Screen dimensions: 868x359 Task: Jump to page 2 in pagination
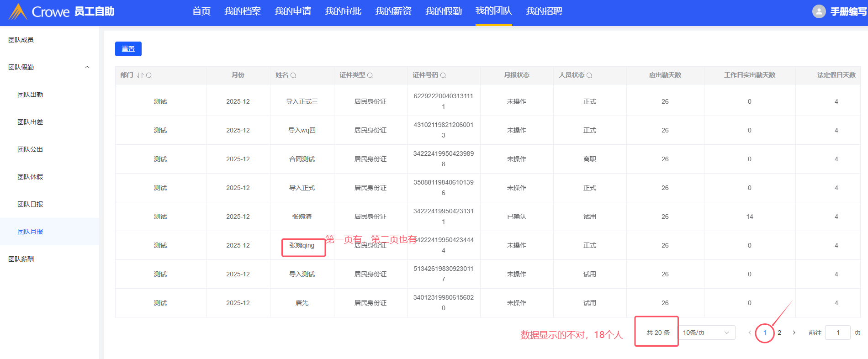pyautogui.click(x=779, y=333)
